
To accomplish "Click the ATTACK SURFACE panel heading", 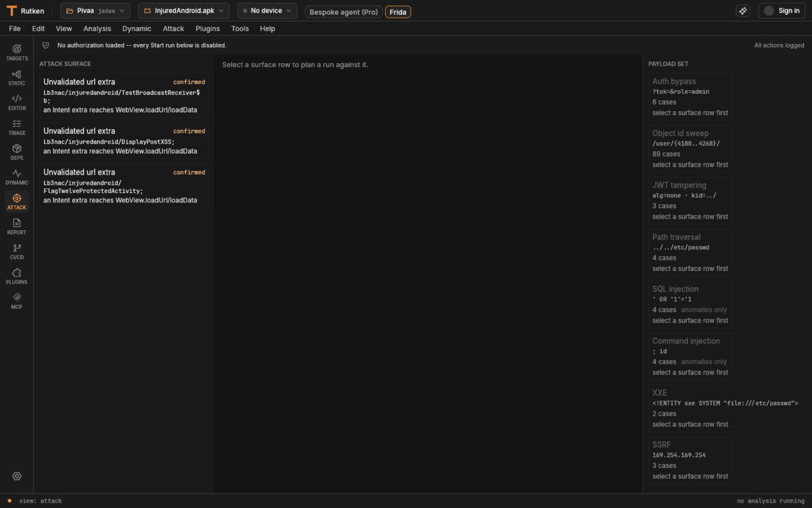I will click(65, 64).
